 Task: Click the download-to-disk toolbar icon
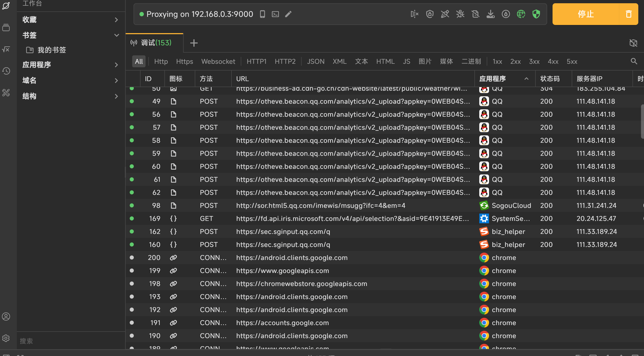coord(490,14)
